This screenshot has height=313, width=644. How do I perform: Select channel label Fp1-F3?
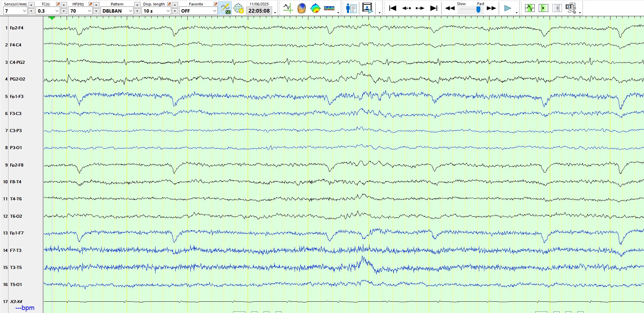17,97
